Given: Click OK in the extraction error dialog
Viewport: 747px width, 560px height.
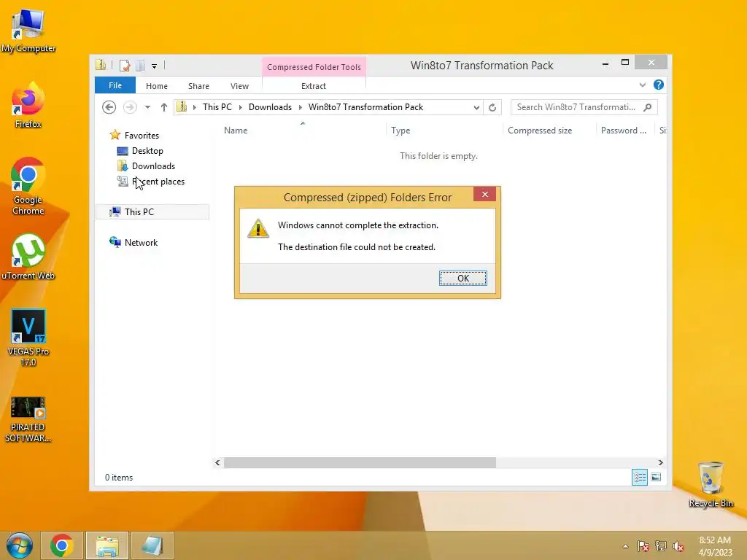Looking at the screenshot, I should point(462,278).
